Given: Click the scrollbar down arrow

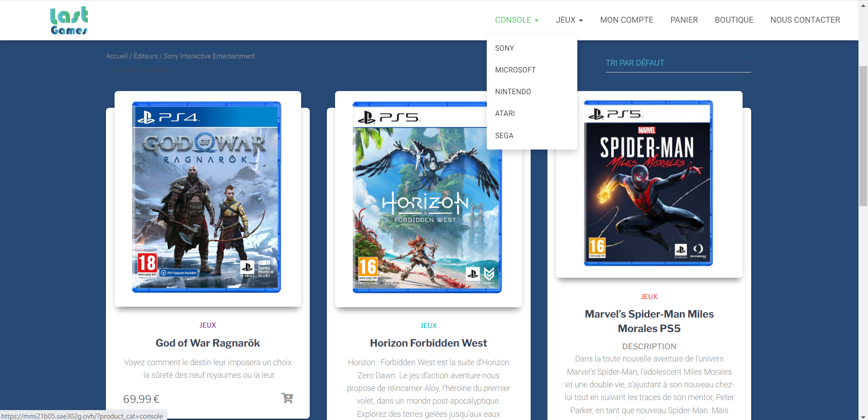Looking at the screenshot, I should (x=863, y=416).
